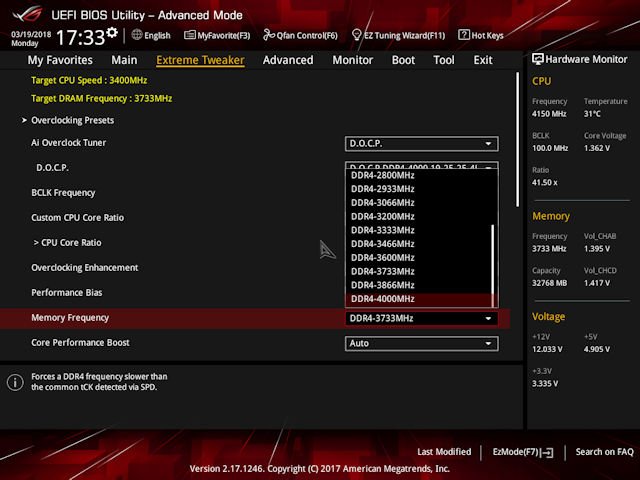This screenshot has width=640, height=480.
Task: Click the MyFavorite list icon
Action: click(x=189, y=35)
